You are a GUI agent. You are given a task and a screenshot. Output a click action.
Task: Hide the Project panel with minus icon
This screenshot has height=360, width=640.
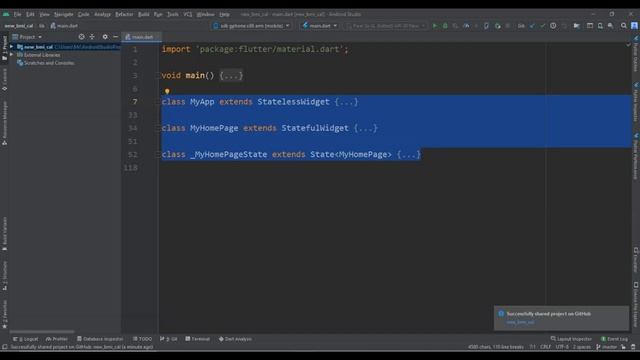pos(116,37)
